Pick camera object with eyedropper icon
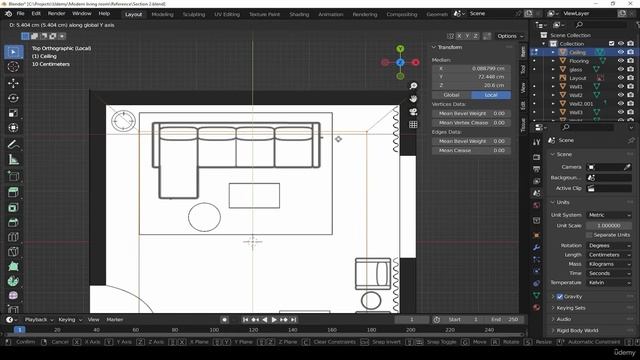 [x=627, y=167]
